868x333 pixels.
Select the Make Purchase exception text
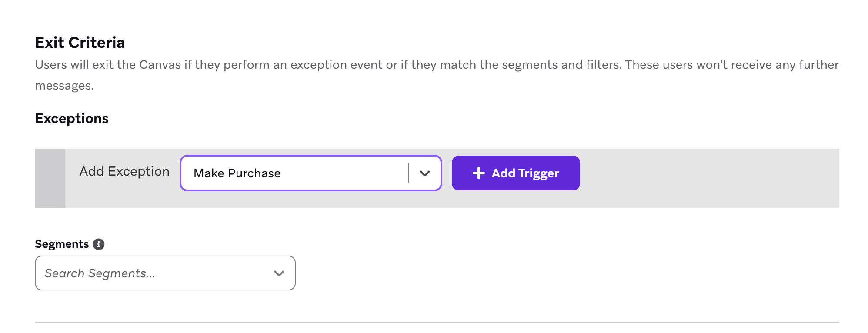tap(237, 173)
